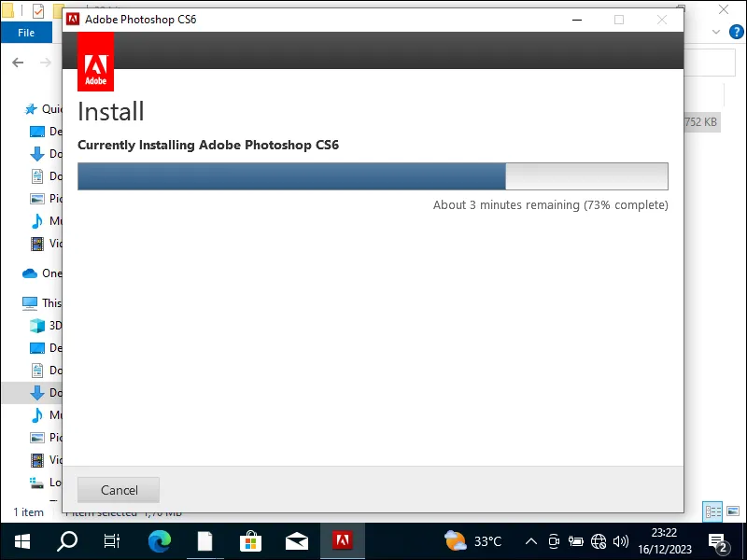This screenshot has height=560, width=747.
Task: Open Task View from the taskbar
Action: pyautogui.click(x=112, y=540)
